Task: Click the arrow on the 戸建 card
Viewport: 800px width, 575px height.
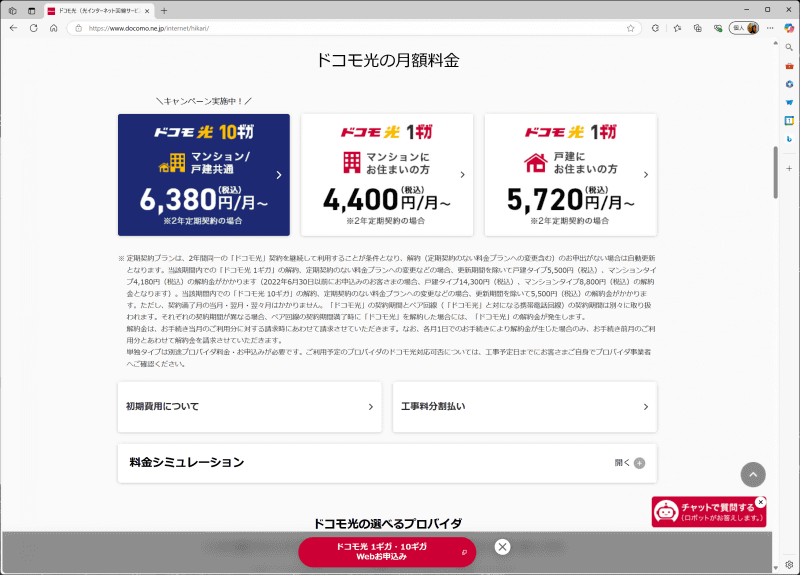Action: 646,174
